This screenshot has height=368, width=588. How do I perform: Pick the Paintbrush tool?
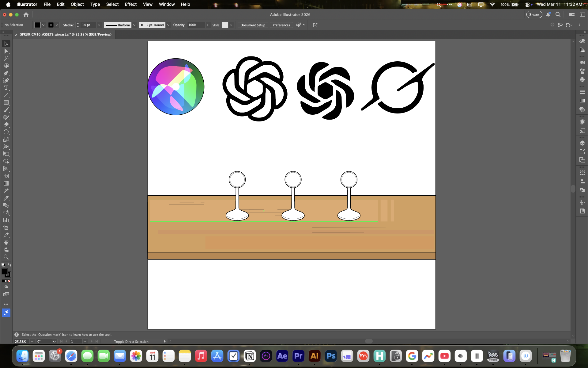[x=6, y=110]
